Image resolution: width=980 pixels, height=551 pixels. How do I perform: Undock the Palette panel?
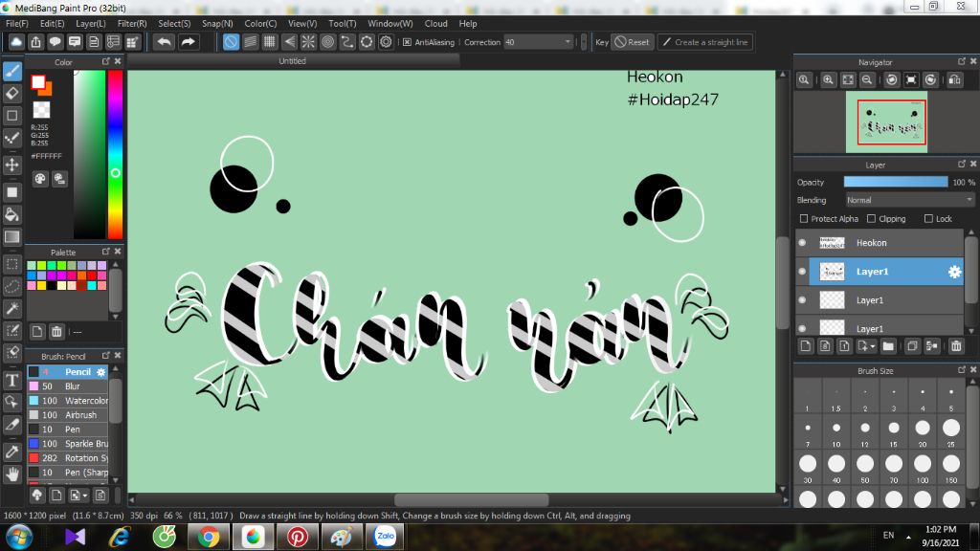tap(105, 252)
